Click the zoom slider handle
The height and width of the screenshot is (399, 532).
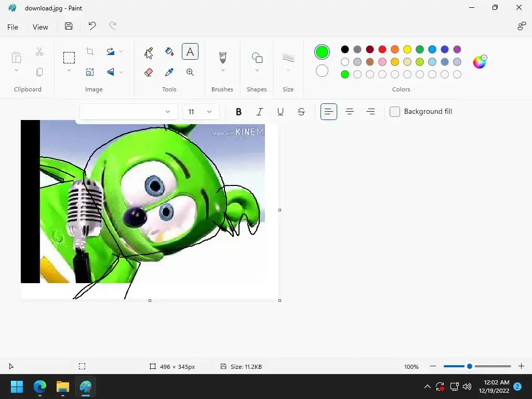coord(470,366)
